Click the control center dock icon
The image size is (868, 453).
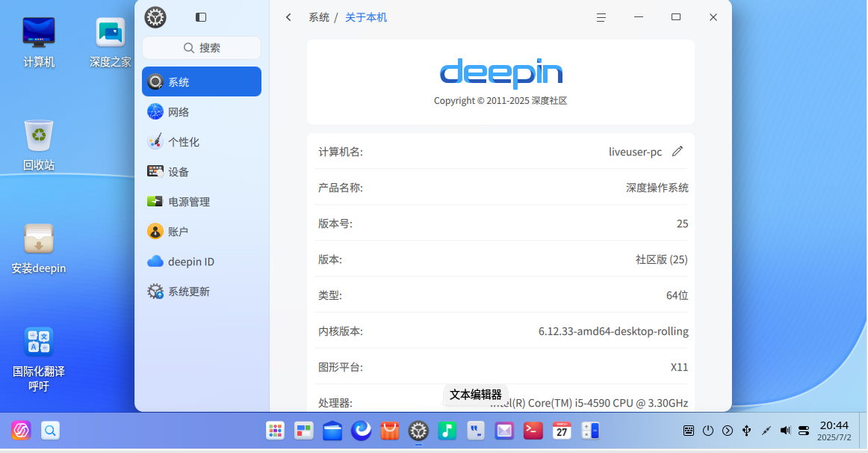[418, 431]
